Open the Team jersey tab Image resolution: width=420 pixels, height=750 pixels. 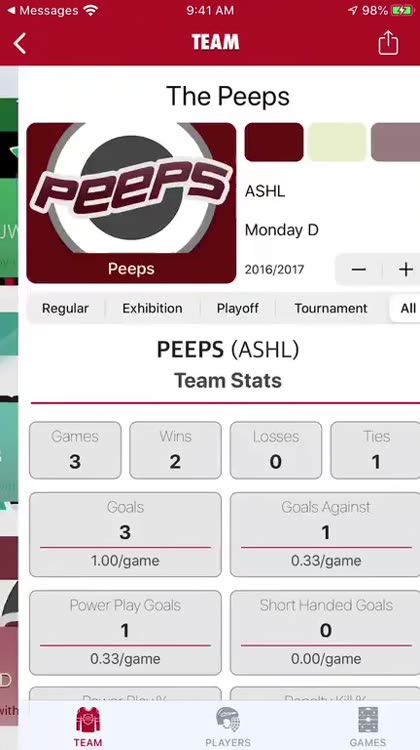88,727
